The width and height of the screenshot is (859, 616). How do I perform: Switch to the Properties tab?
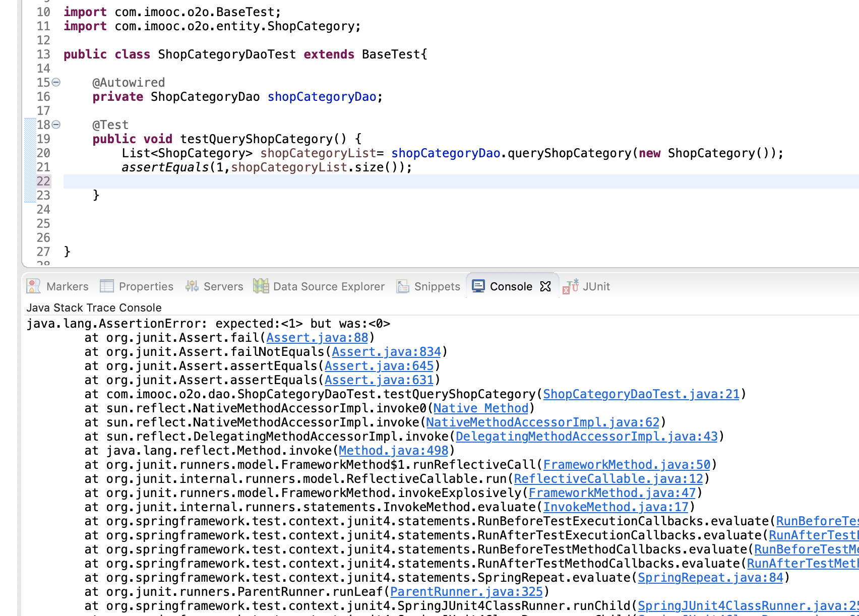click(x=146, y=286)
